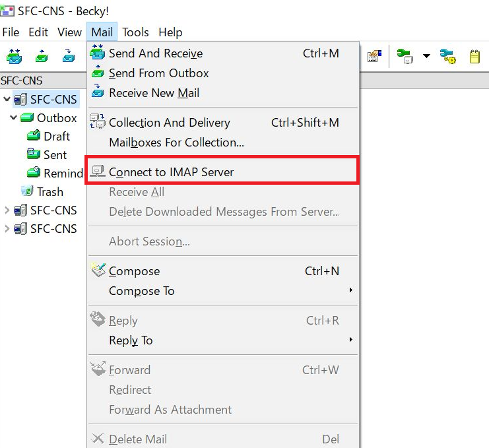Click Send From Outbox toolbar icon

[42, 57]
